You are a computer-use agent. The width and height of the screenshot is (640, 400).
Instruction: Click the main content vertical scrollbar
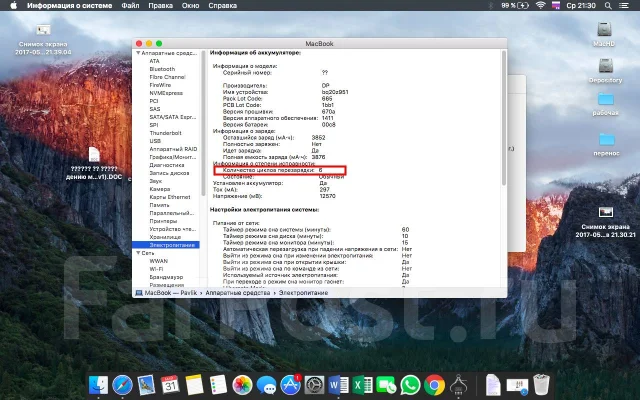pyautogui.click(x=504, y=118)
